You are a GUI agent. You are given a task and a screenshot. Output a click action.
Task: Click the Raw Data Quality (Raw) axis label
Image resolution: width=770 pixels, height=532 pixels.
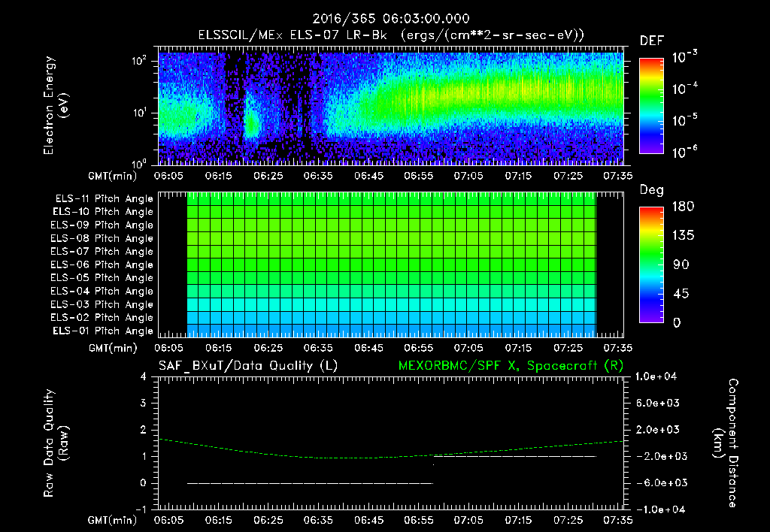click(56, 443)
